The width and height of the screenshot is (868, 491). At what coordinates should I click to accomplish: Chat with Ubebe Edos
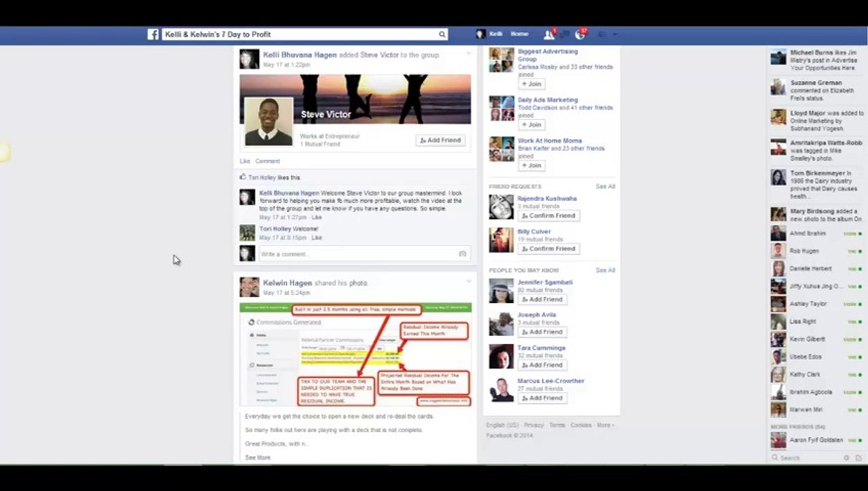pos(817,357)
